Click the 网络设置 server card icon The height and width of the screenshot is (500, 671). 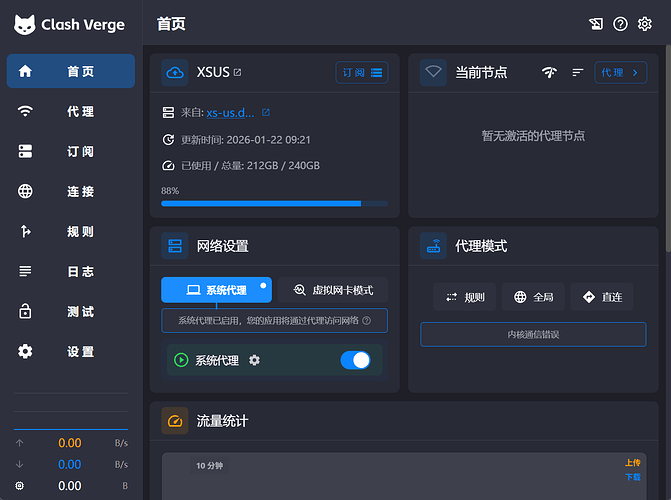point(175,246)
